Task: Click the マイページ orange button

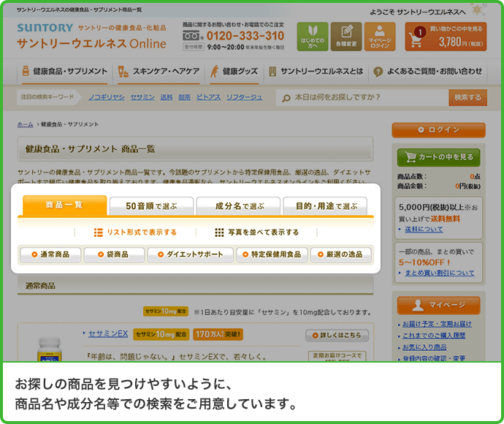Action: [x=438, y=305]
